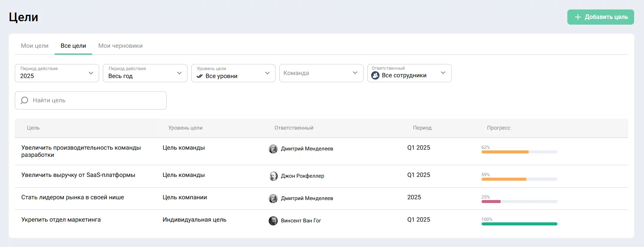
Task: Click the people icon beside Все сотрудники
Action: click(375, 75)
